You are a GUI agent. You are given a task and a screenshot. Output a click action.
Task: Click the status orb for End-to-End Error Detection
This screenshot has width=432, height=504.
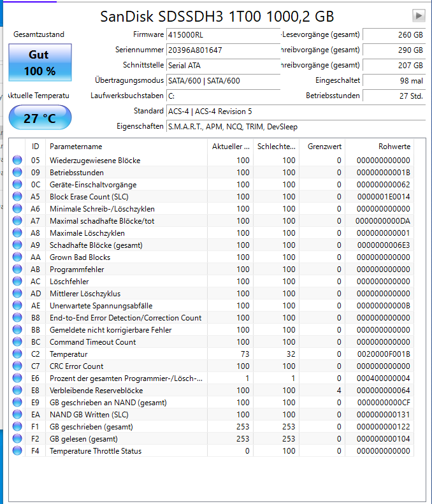[17, 317]
